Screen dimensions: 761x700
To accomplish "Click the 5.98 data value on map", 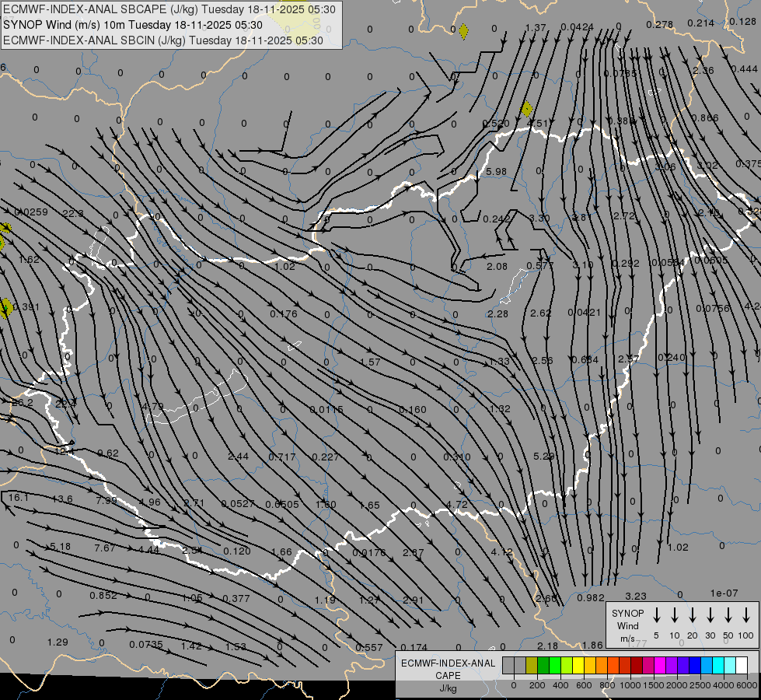I will pyautogui.click(x=496, y=171).
